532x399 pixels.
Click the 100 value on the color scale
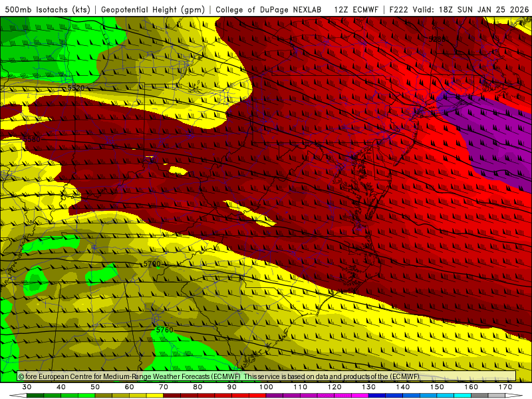[267, 387]
